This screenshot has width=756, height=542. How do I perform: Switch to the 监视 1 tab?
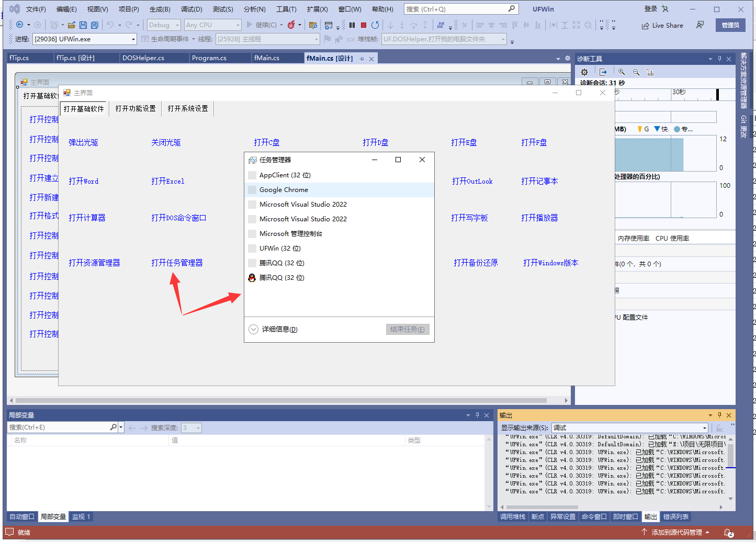tap(81, 516)
